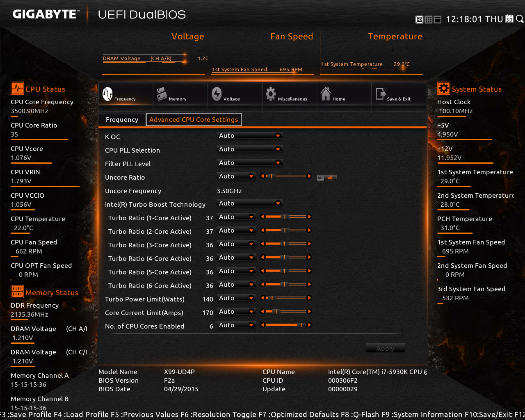Open the Voltage section icon
The width and height of the screenshot is (525, 420).
click(x=217, y=94)
